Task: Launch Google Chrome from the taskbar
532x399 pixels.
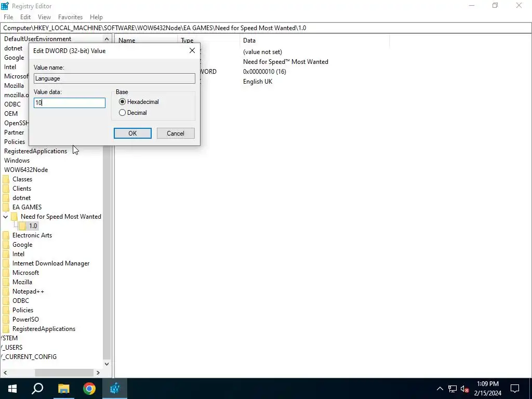Action: point(89,389)
